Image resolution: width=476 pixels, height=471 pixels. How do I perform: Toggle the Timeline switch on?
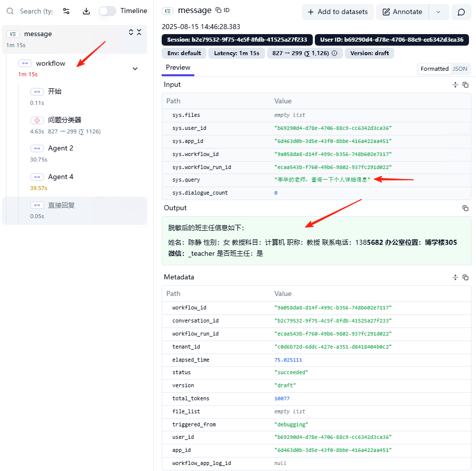coord(107,11)
